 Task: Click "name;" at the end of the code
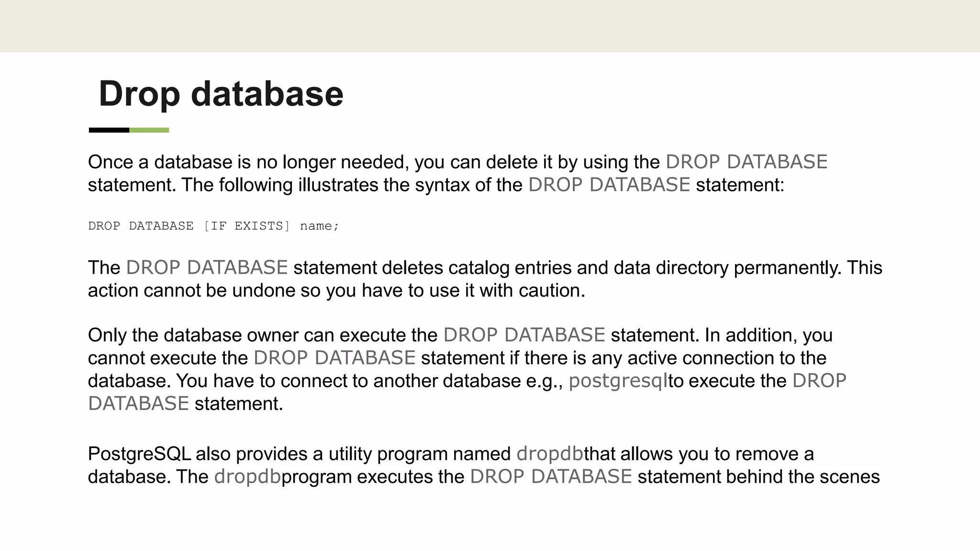(319, 226)
